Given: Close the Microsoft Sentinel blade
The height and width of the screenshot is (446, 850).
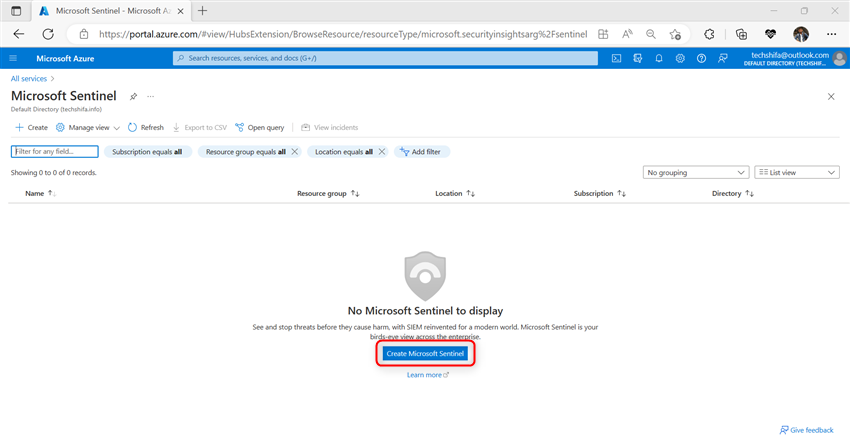Looking at the screenshot, I should 831,96.
